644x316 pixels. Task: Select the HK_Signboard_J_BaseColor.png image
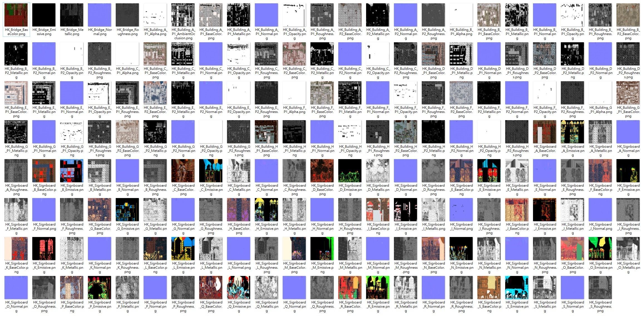pos(517,210)
